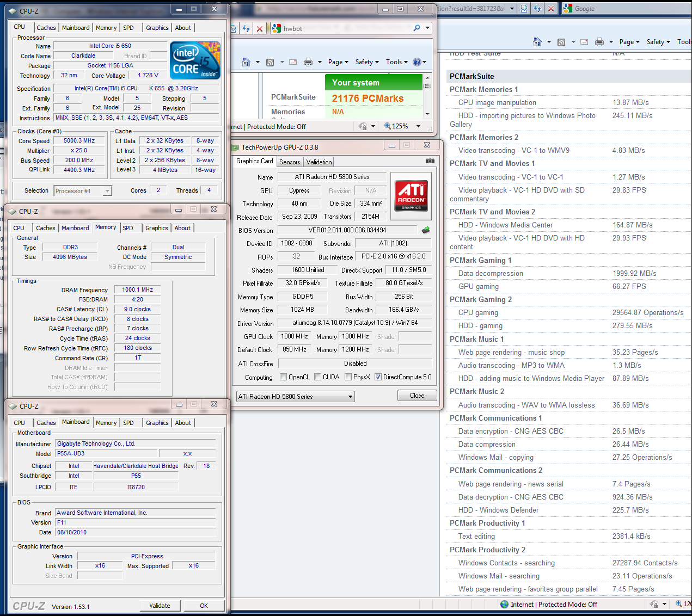Enable the PhysX checkbox in GPU-Z
692x616 pixels.
[348, 377]
